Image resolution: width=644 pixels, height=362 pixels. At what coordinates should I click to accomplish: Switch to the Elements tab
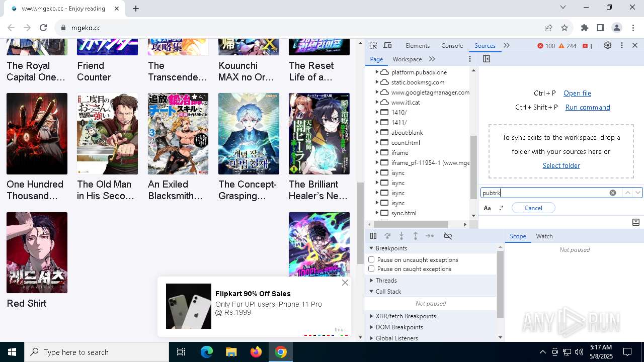(x=418, y=45)
